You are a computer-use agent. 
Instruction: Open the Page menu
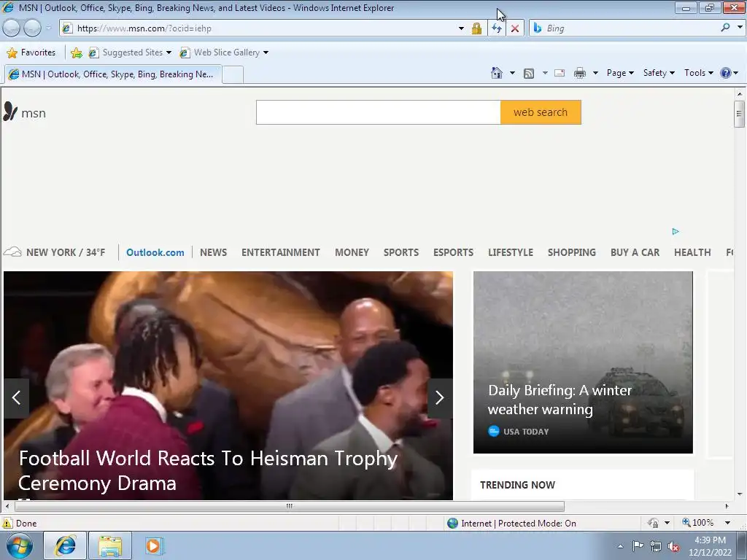click(620, 73)
